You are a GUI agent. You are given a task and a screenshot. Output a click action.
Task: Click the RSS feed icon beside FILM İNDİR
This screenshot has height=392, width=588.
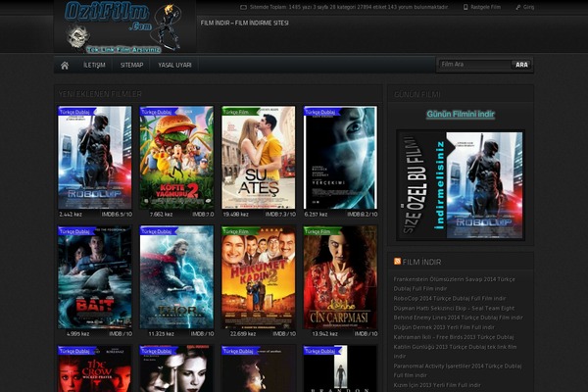[397, 262]
